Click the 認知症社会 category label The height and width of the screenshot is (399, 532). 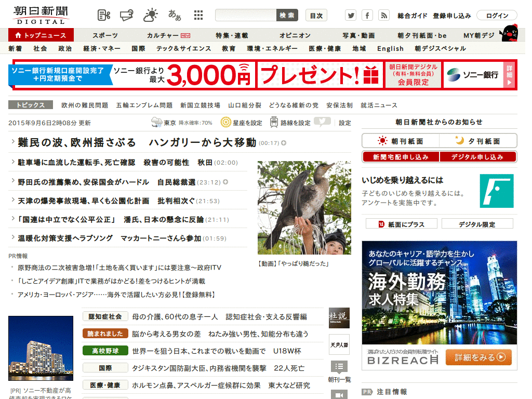pos(105,316)
